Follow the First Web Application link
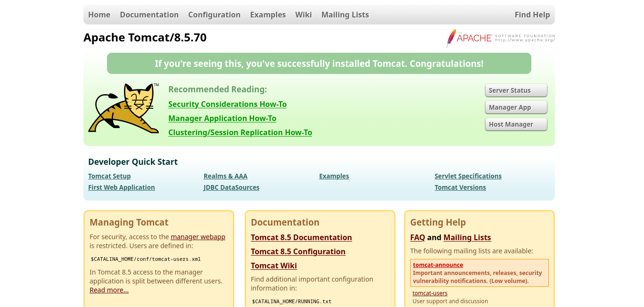 pyautogui.click(x=122, y=187)
